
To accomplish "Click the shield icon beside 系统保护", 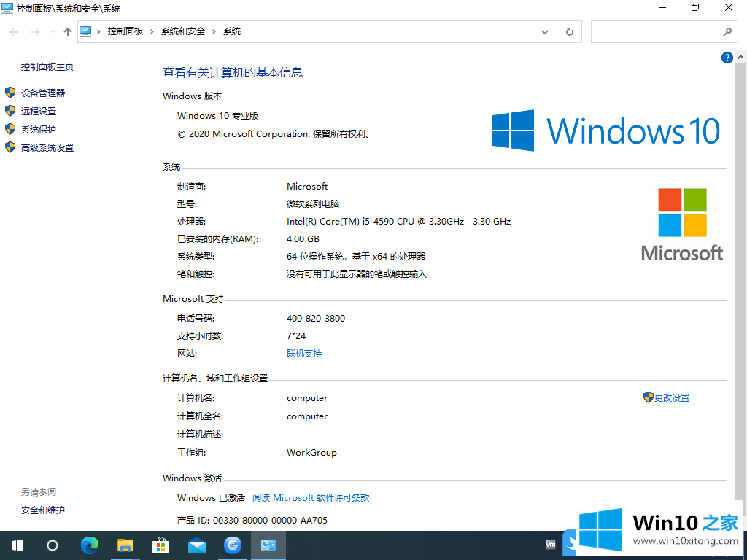I will (10, 129).
